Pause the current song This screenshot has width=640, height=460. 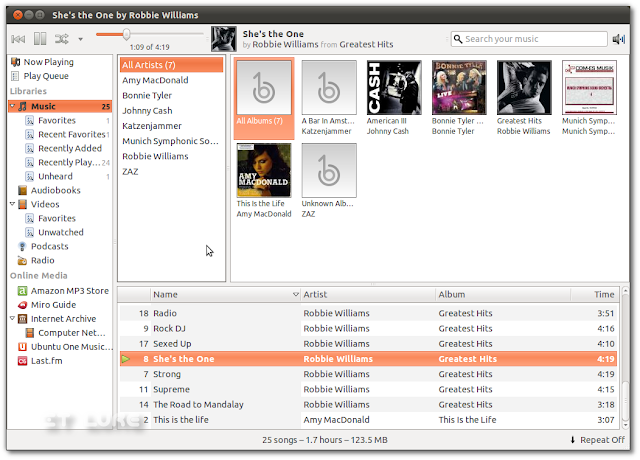tap(40, 39)
